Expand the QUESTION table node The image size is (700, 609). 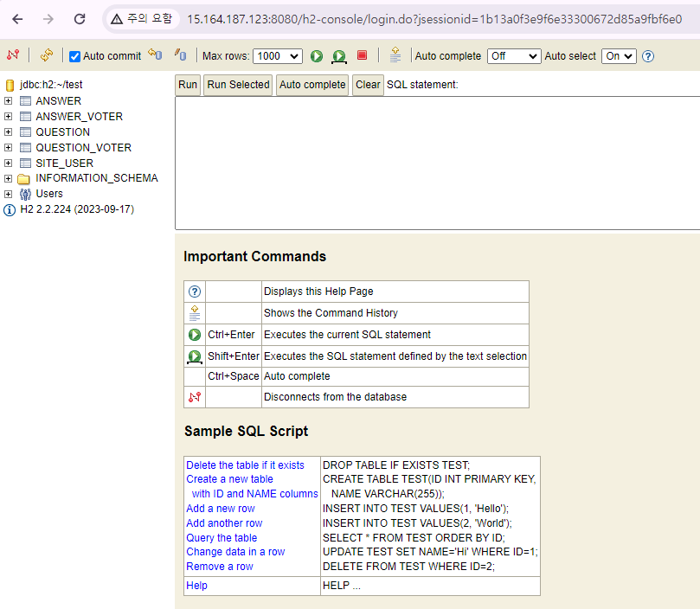click(x=8, y=132)
